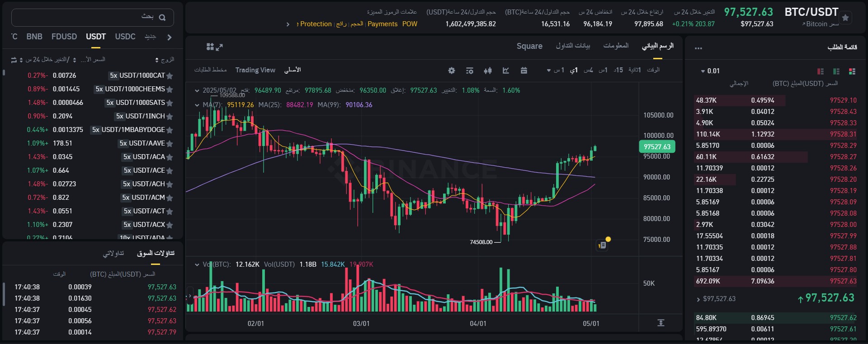Click the 97527.63 price axis label
Screen dimensions: 868x344
click(657, 147)
